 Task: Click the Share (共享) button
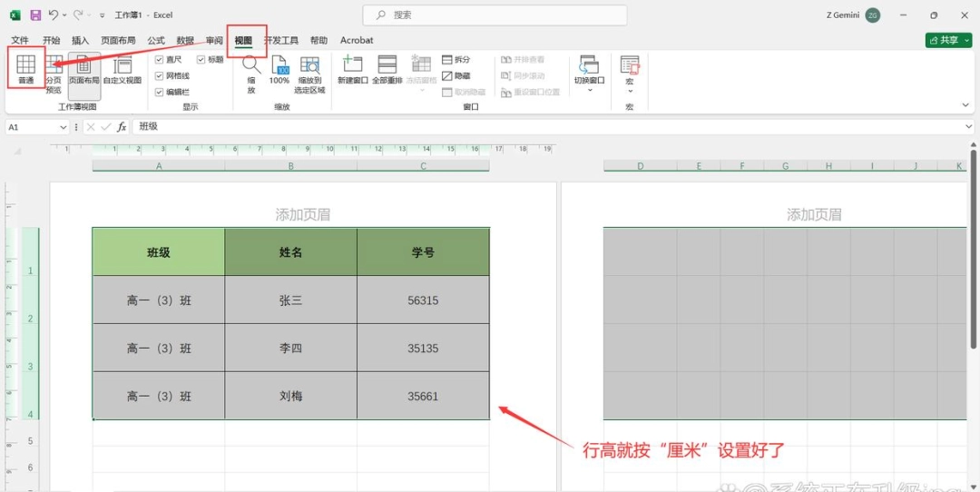coord(944,40)
